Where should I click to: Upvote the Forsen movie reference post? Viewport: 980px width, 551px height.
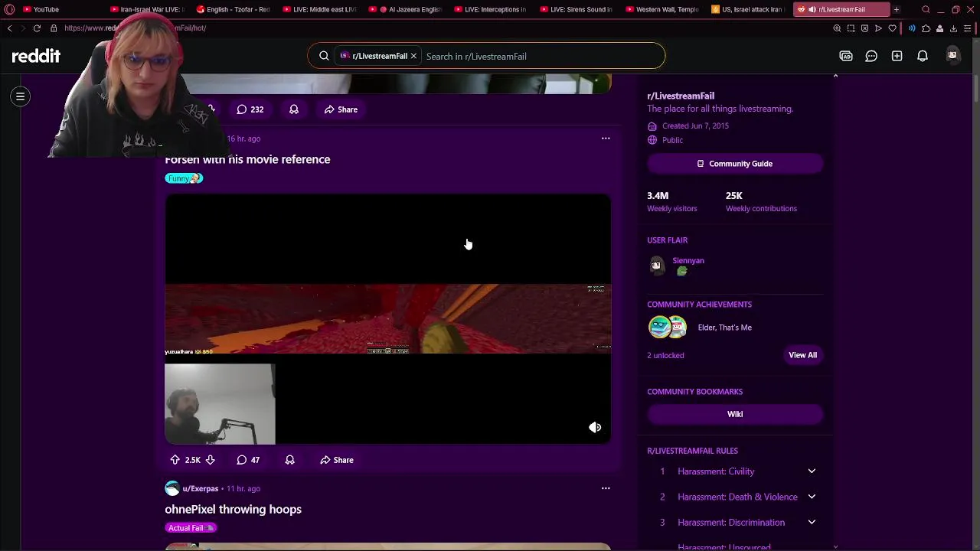[175, 460]
